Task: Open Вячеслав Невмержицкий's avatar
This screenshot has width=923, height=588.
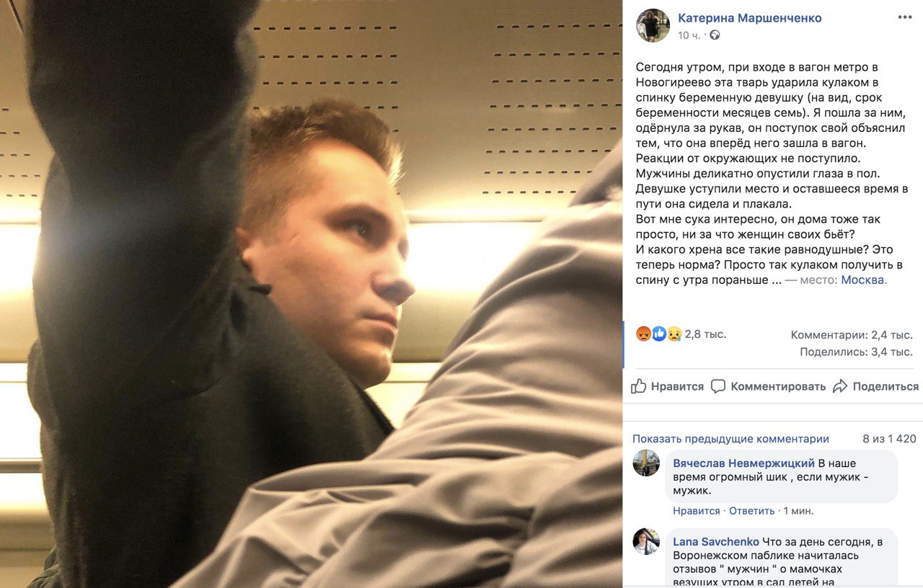Action: (646, 463)
